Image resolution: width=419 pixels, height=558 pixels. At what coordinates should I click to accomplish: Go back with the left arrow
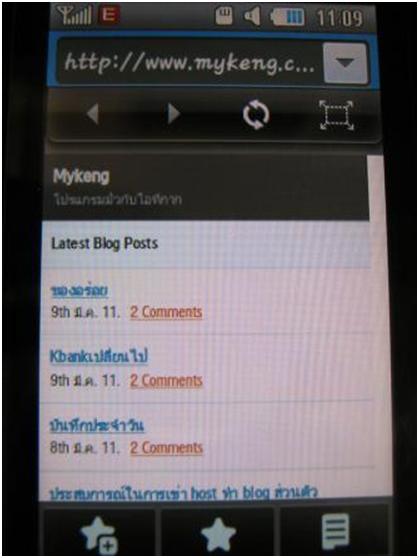93,114
